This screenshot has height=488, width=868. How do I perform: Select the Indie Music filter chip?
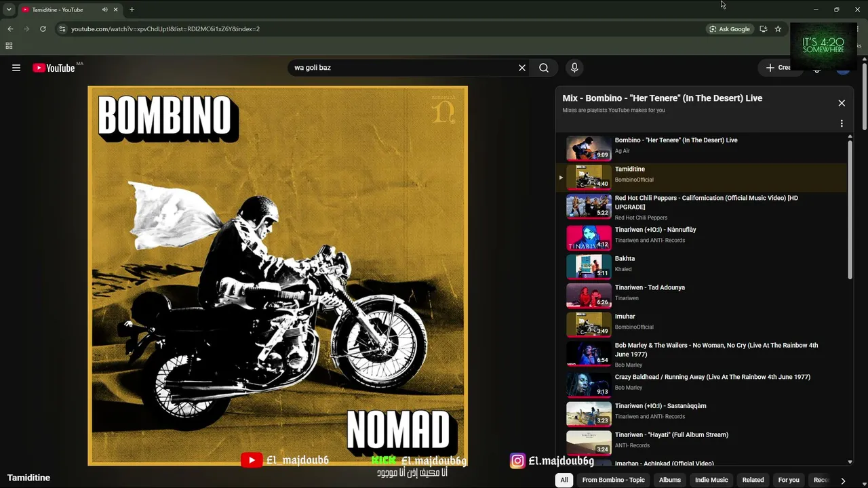tap(711, 480)
